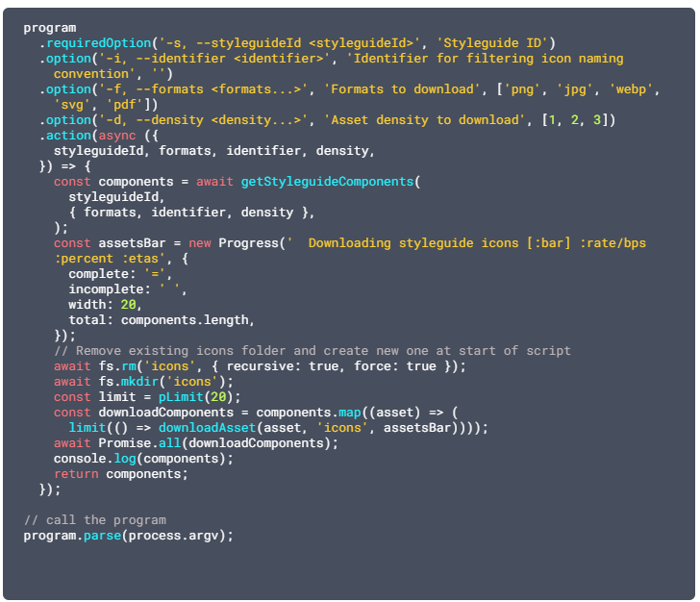Click the '-d, --density <density...>' string
700x602 pixels.
pos(203,120)
